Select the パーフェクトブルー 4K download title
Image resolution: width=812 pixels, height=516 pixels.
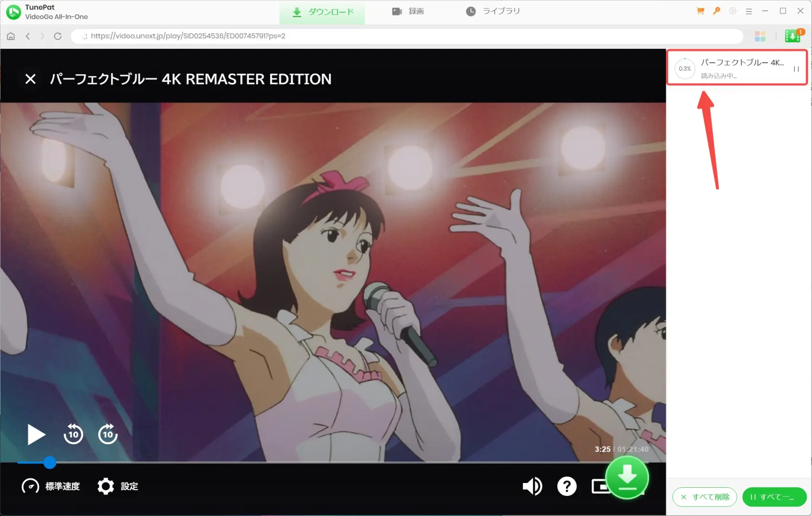(742, 63)
